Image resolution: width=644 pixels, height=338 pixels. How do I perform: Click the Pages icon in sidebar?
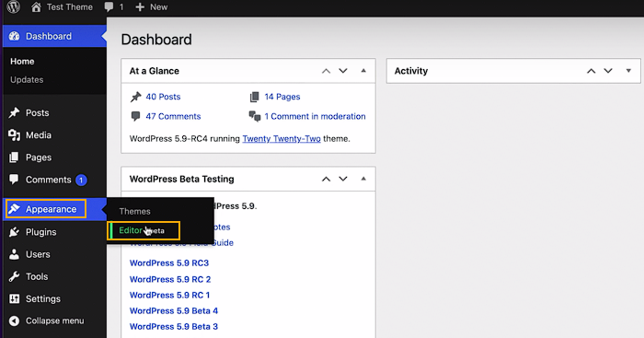click(x=15, y=157)
